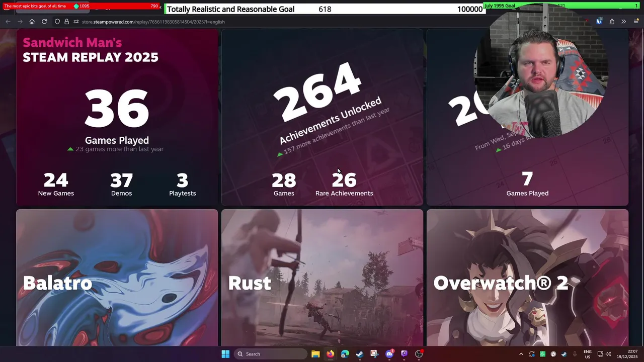This screenshot has width=644, height=362.
Task: Show hidden system tray icons
Action: click(x=521, y=354)
